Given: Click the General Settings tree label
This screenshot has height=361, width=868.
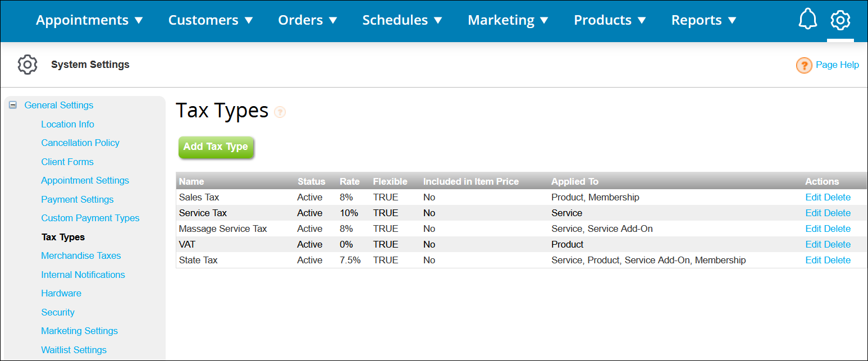Looking at the screenshot, I should (x=59, y=105).
